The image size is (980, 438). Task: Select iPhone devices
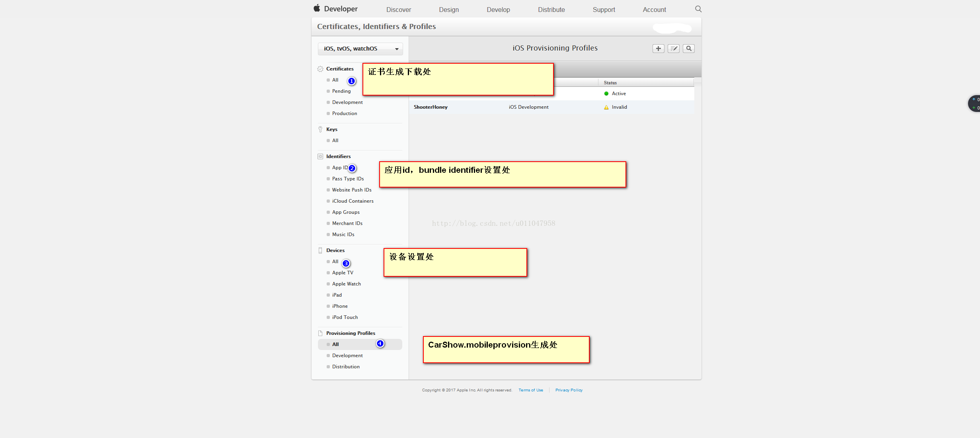pos(340,306)
